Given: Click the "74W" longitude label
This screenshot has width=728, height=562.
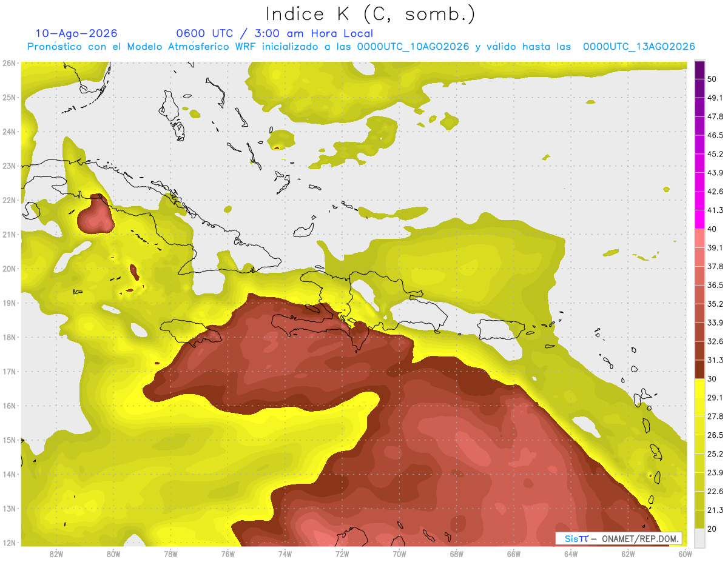Looking at the screenshot, I should [285, 554].
